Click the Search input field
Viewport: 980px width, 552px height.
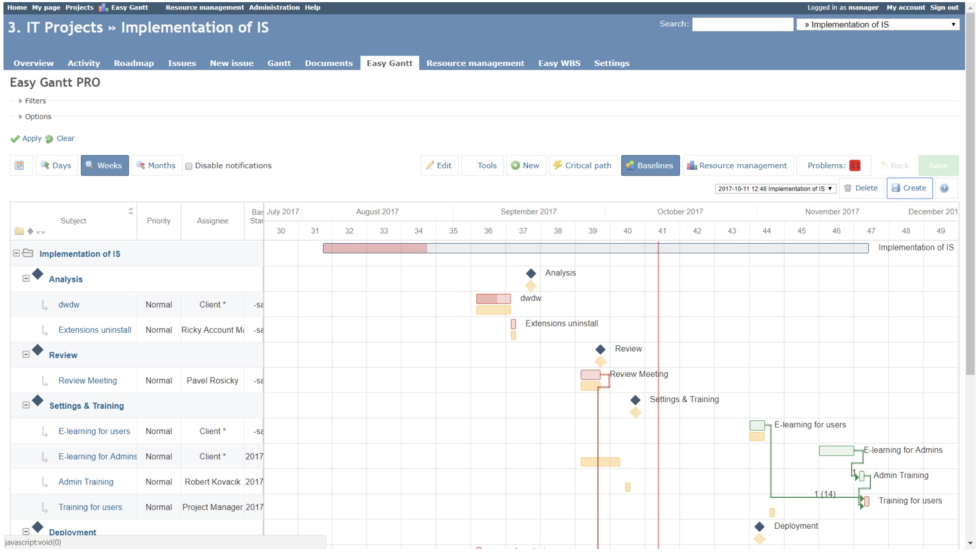(742, 25)
